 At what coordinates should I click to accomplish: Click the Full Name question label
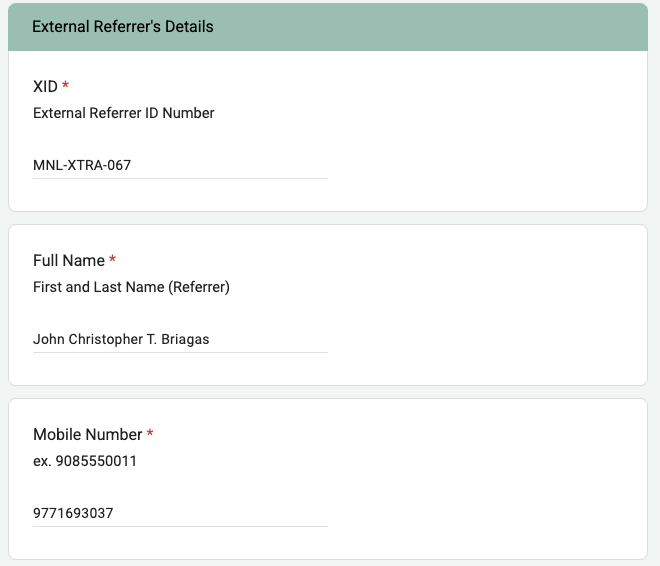tap(69, 260)
